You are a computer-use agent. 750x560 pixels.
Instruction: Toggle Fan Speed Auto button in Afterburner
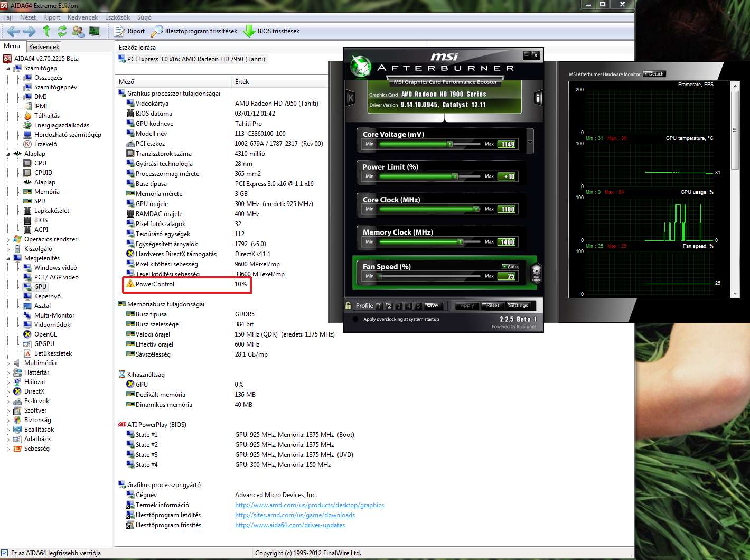point(510,266)
